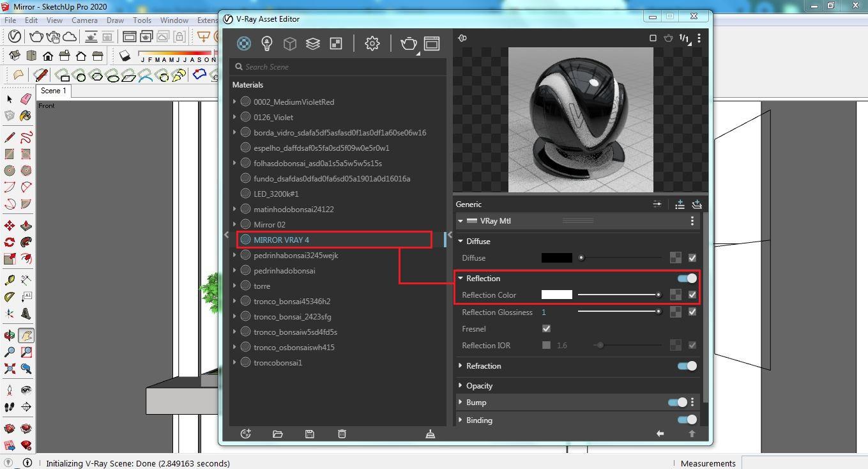The height and width of the screenshot is (469, 868).
Task: Open the Camera menu
Action: (x=84, y=20)
